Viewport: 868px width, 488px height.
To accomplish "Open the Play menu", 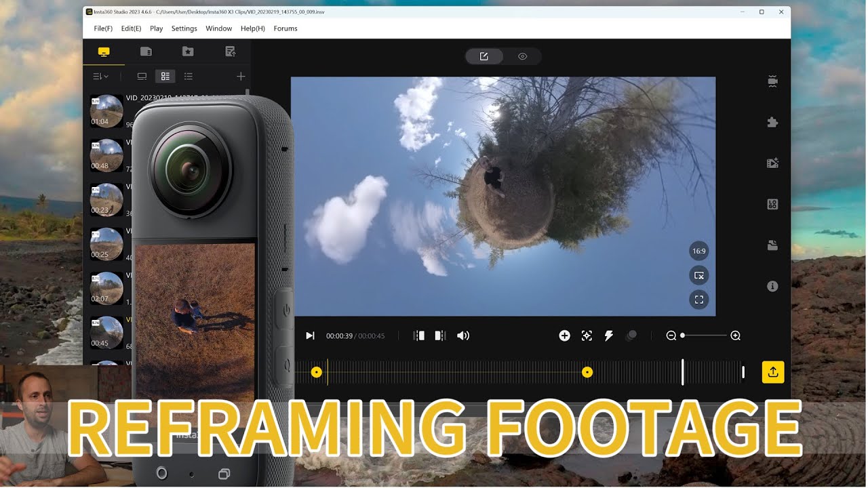I will point(157,28).
